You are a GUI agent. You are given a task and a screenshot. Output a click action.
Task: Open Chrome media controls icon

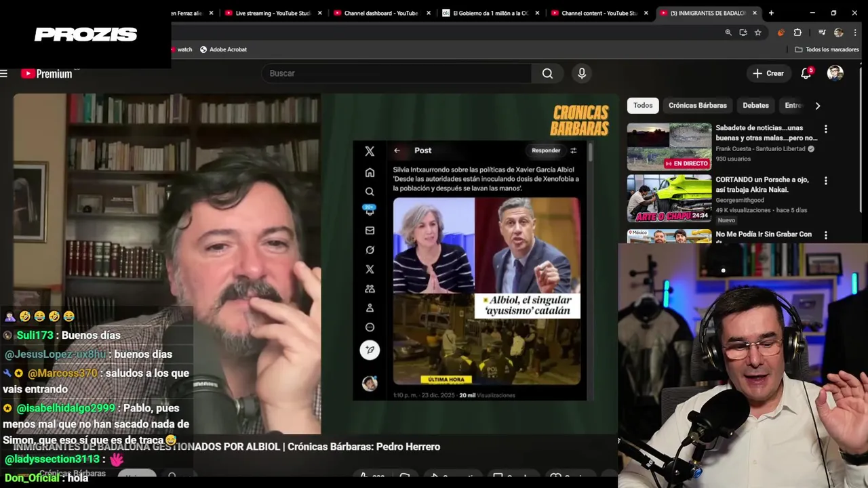click(822, 33)
